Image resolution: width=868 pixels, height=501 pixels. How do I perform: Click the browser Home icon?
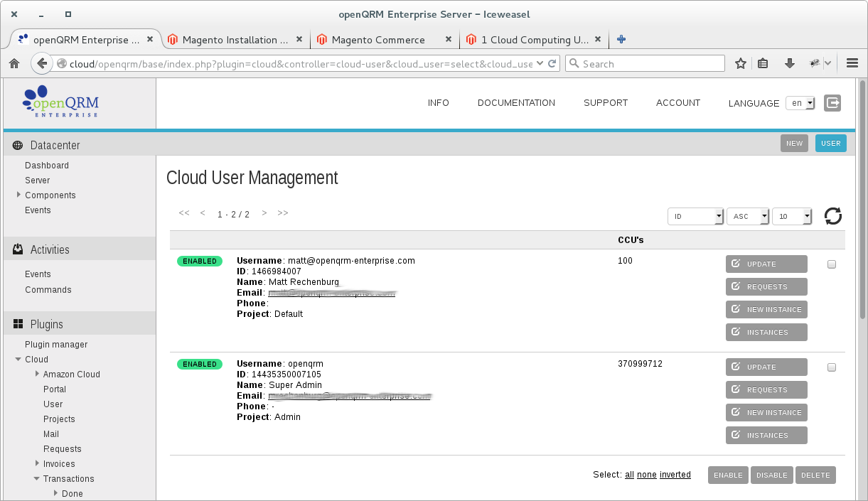click(14, 63)
